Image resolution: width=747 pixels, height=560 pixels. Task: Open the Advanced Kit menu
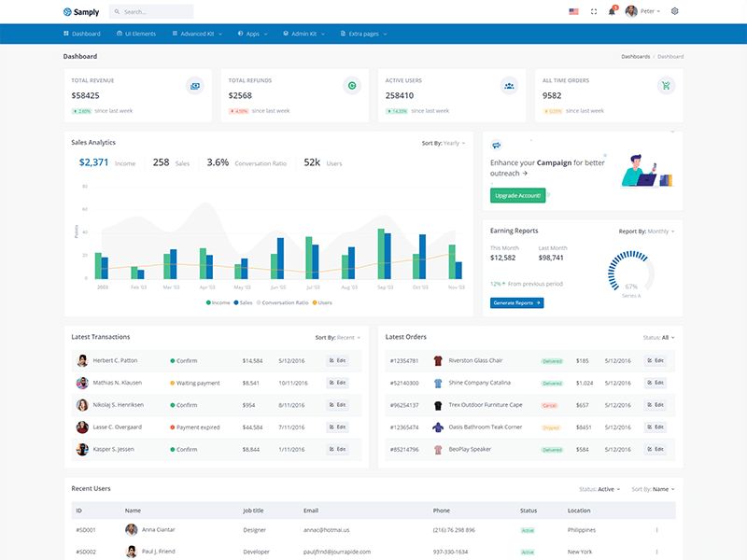pyautogui.click(x=197, y=34)
